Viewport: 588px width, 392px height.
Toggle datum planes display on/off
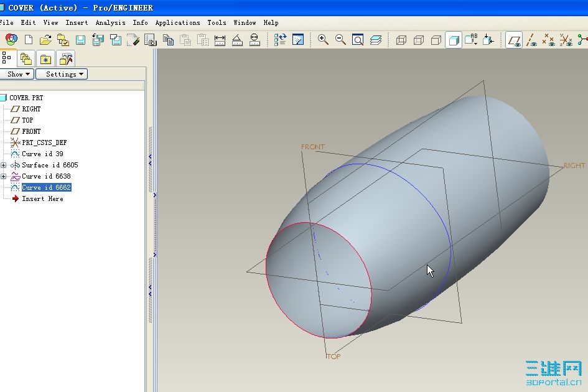pos(513,40)
